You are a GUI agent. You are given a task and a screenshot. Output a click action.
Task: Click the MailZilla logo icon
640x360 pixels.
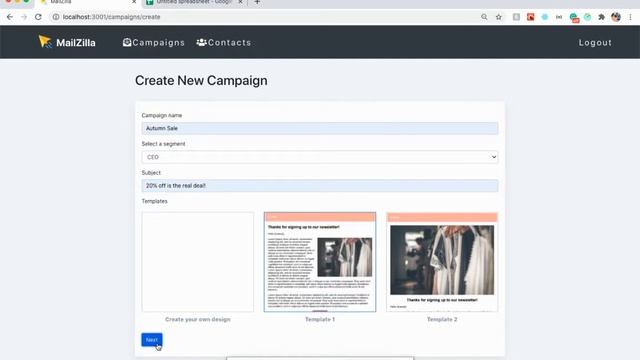point(45,42)
